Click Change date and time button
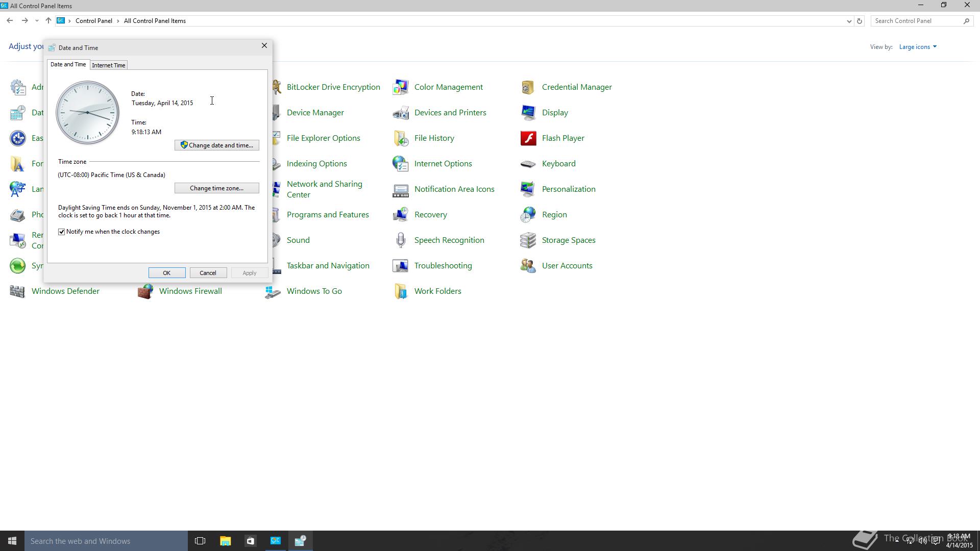This screenshot has width=980, height=551. (x=217, y=145)
